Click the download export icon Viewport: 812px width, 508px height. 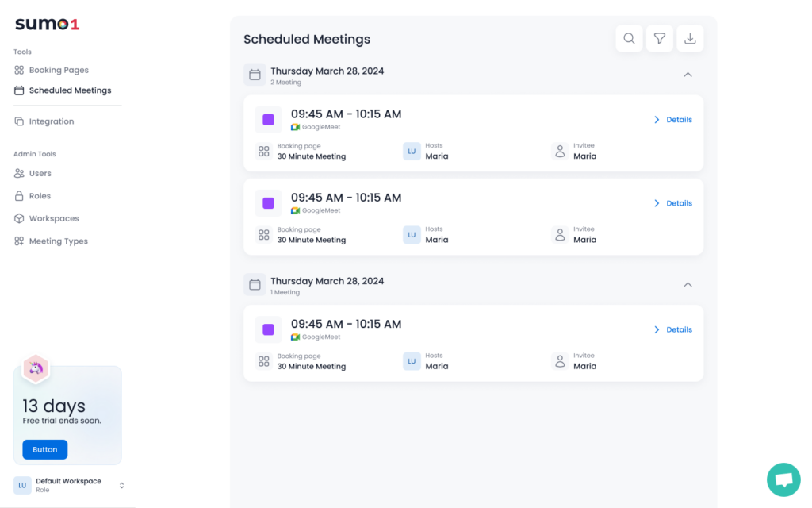coord(690,38)
